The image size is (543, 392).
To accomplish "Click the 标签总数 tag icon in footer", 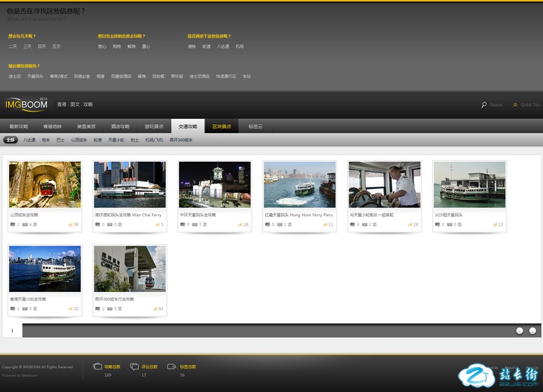I will pyautogui.click(x=172, y=366).
